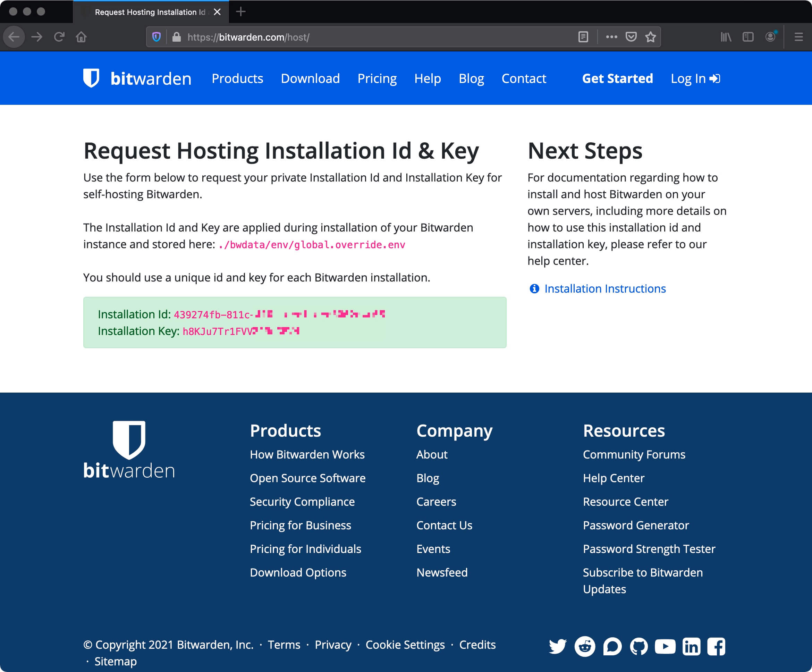The width and height of the screenshot is (812, 672).
Task: Open Newsfeed link under Company
Action: pyautogui.click(x=442, y=572)
